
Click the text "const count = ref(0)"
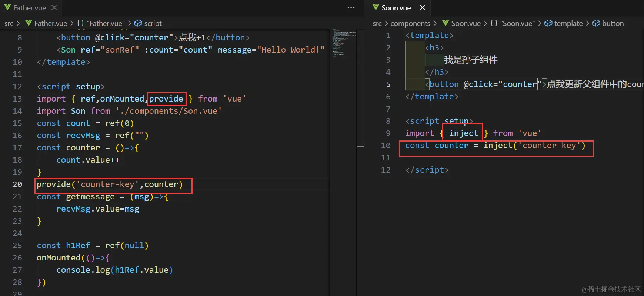pos(85,123)
